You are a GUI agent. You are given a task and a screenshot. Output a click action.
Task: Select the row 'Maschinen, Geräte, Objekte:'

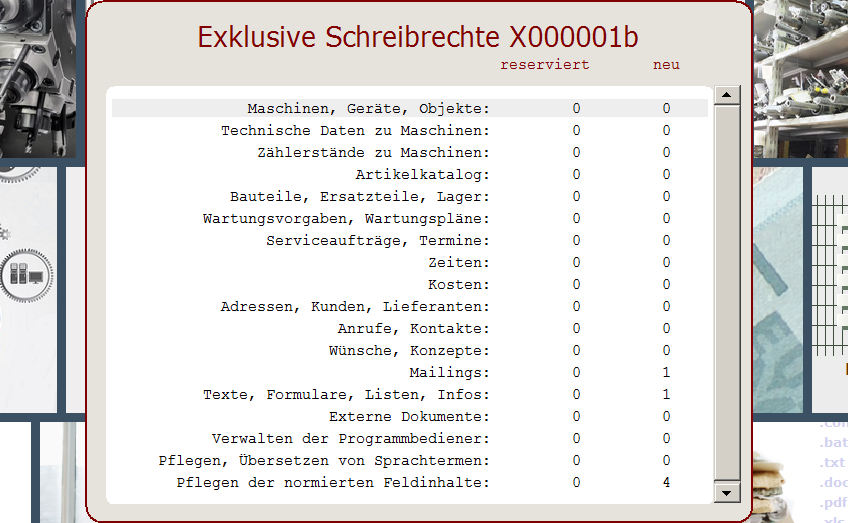pyautogui.click(x=409, y=108)
